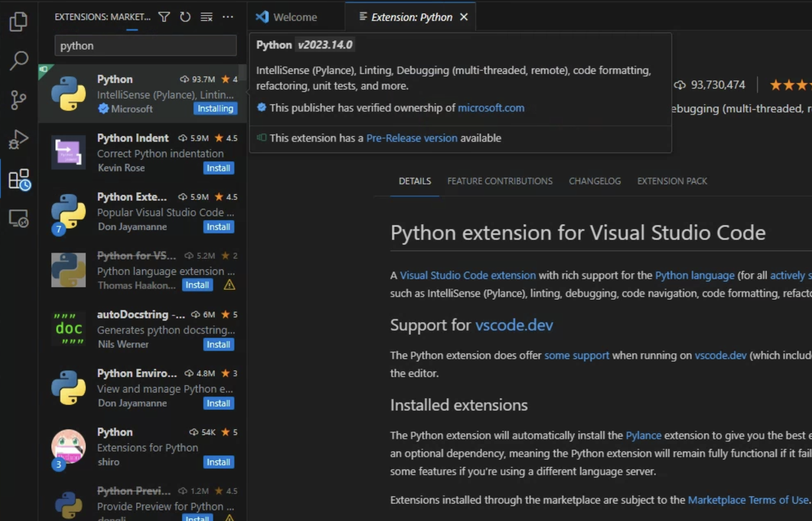This screenshot has width=812, height=521.
Task: Click the extensions search field containing python
Action: [x=146, y=46]
